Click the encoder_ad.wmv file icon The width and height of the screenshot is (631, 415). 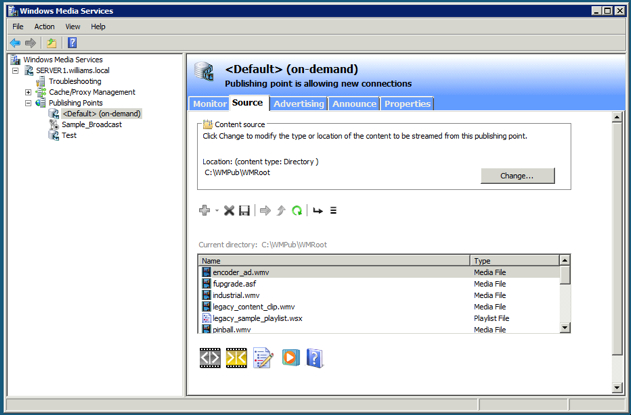(x=206, y=272)
